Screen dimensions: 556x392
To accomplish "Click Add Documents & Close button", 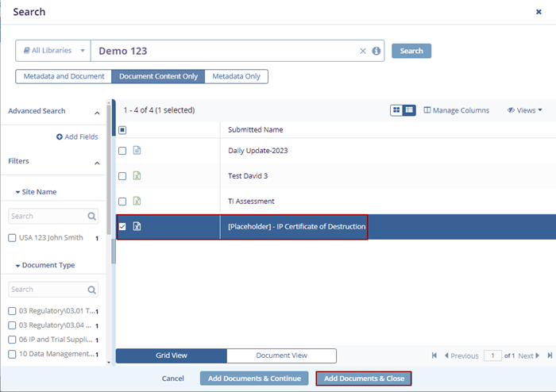I will click(364, 379).
